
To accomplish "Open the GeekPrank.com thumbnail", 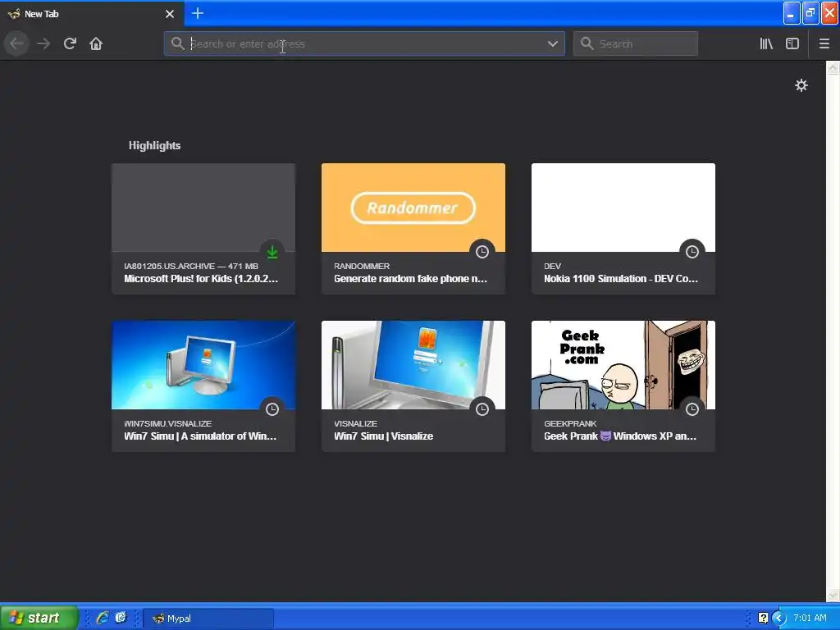I will [x=623, y=365].
